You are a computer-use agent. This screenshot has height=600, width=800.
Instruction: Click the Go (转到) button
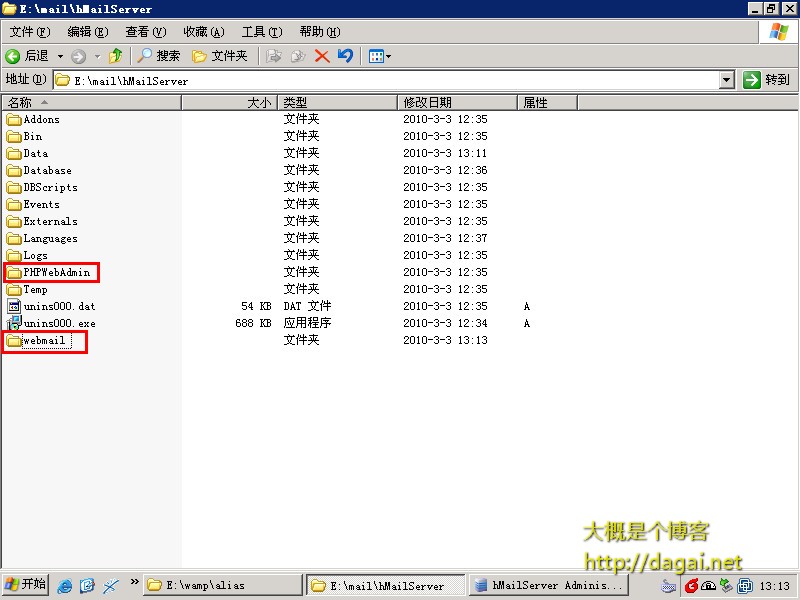pos(767,80)
